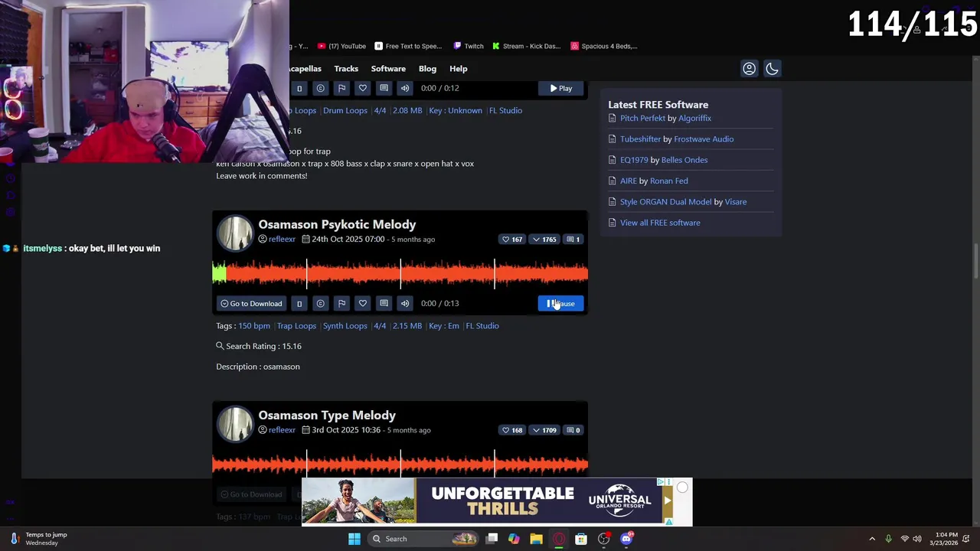980x551 pixels.
Task: Click 1709 downloads badge on Osamason Type Melody
Action: click(x=544, y=430)
